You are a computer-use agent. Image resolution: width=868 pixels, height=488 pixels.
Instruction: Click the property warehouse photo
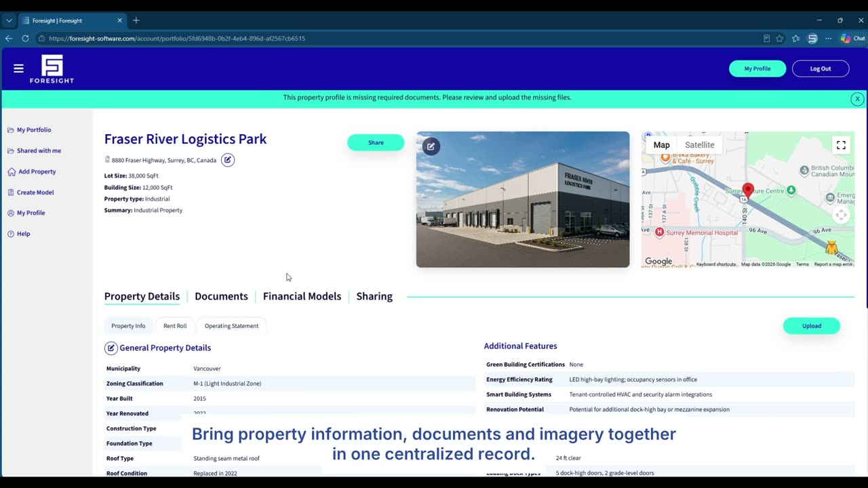point(523,199)
